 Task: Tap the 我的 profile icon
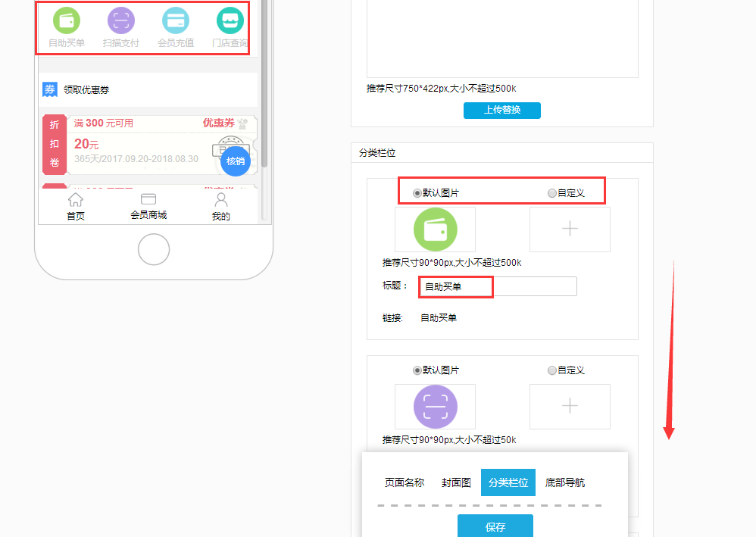220,201
